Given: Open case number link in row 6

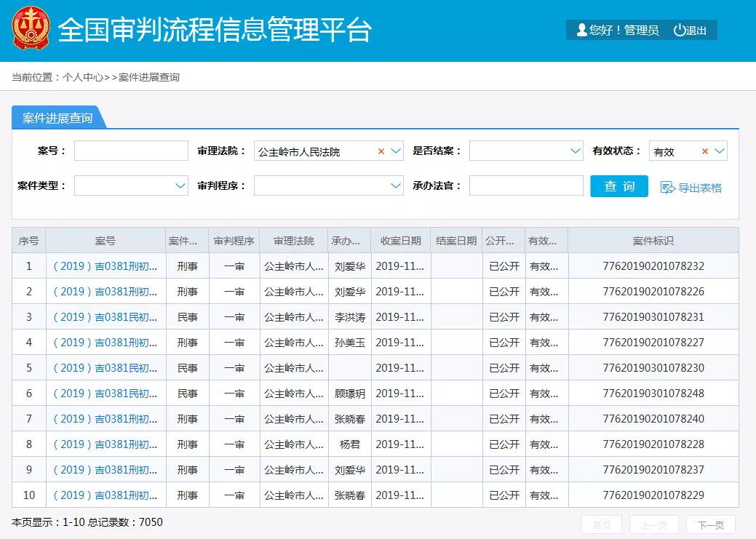Looking at the screenshot, I should click(105, 394).
